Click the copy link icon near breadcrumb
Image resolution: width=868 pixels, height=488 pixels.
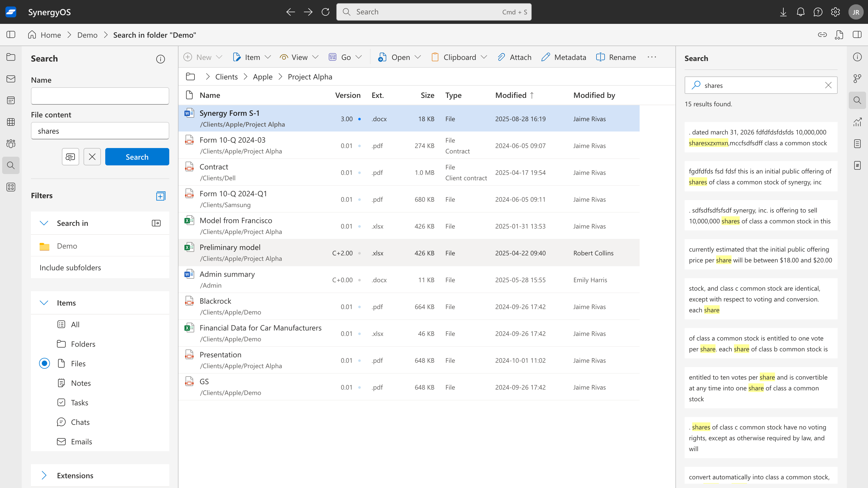(x=822, y=35)
